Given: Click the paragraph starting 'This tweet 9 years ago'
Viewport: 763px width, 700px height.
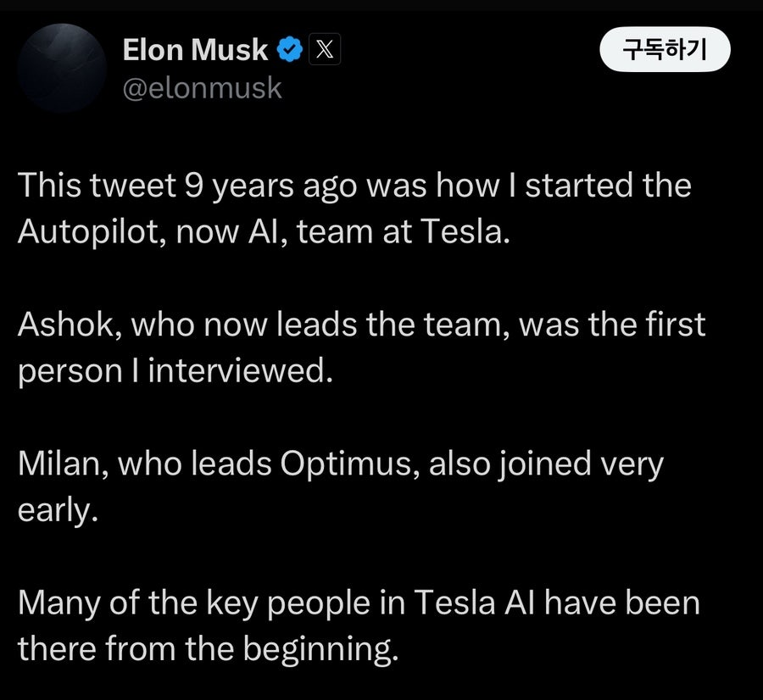Looking at the screenshot, I should (x=354, y=208).
